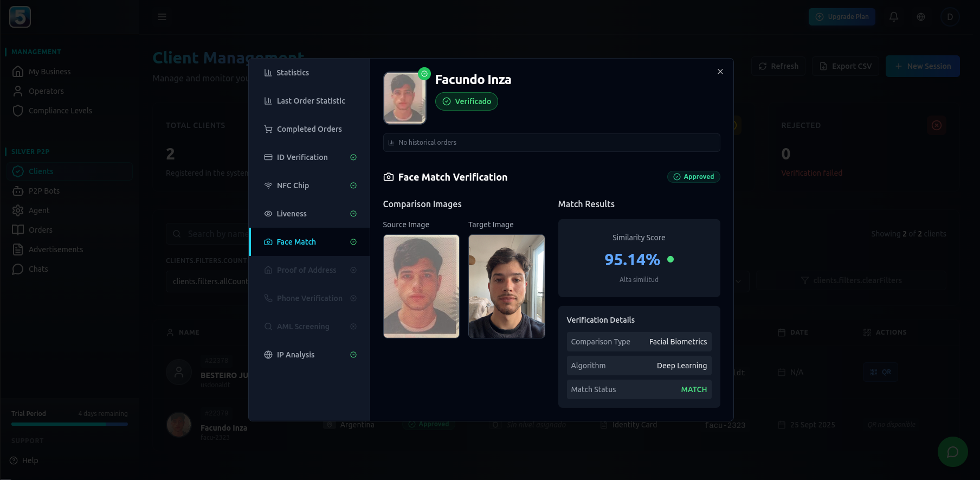Click the verified badge on profile photo
The width and height of the screenshot is (980, 480).
coord(424,74)
